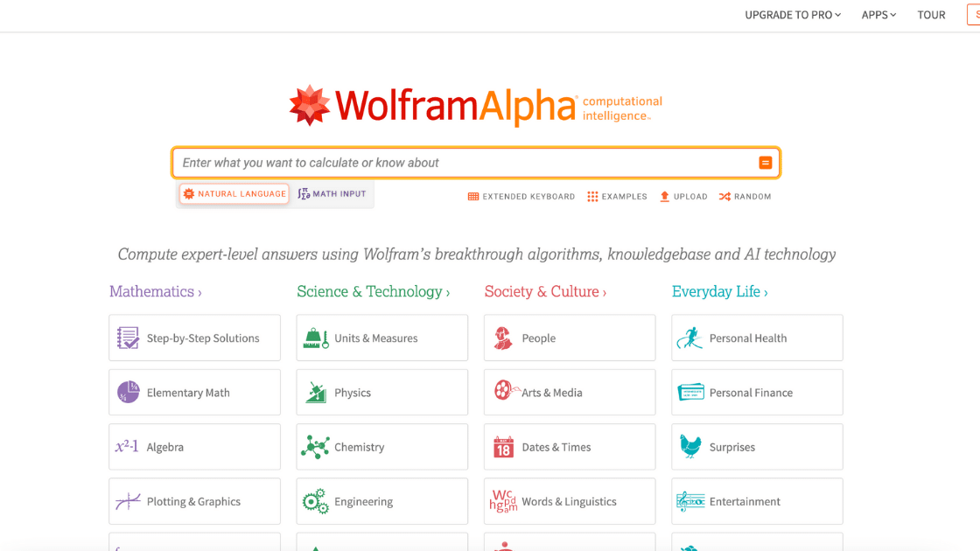
Task: Expand the Mathematics category heading
Action: point(156,292)
